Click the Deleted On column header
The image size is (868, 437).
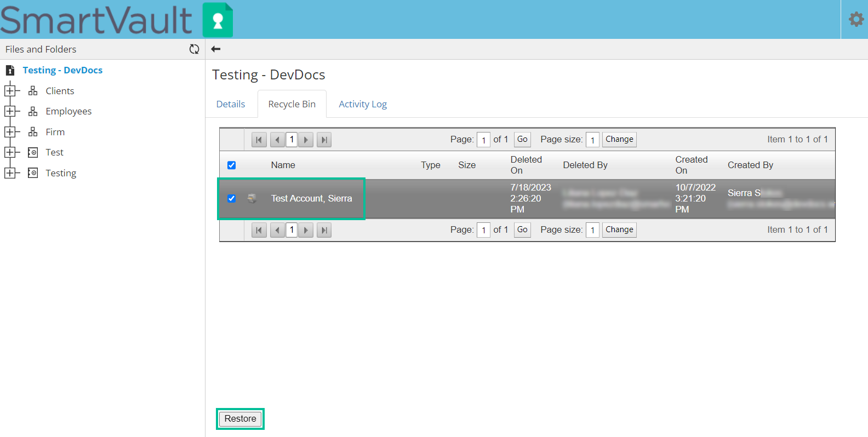pyautogui.click(x=526, y=165)
